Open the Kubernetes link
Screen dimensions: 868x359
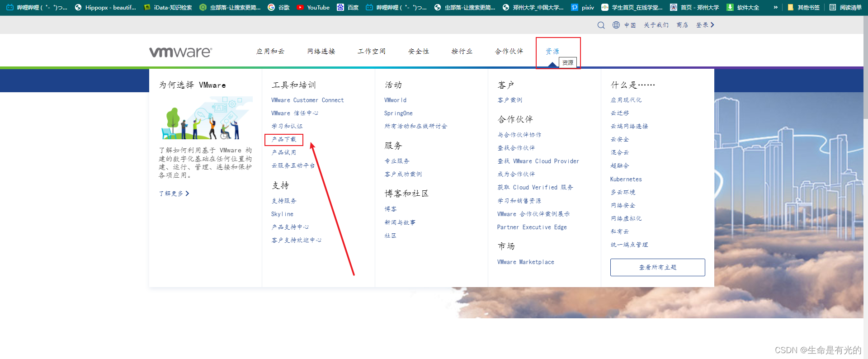626,179
